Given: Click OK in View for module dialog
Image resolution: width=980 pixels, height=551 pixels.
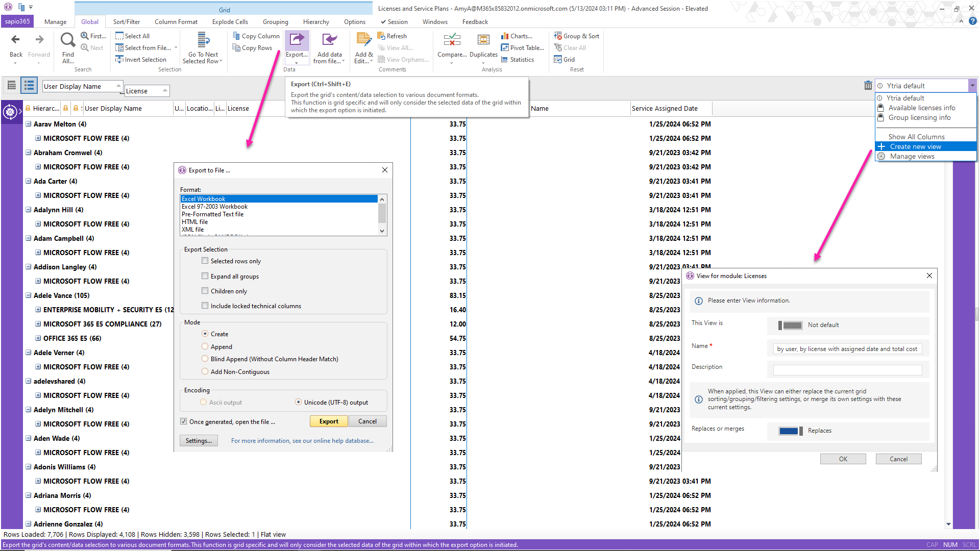Looking at the screenshot, I should coord(843,459).
